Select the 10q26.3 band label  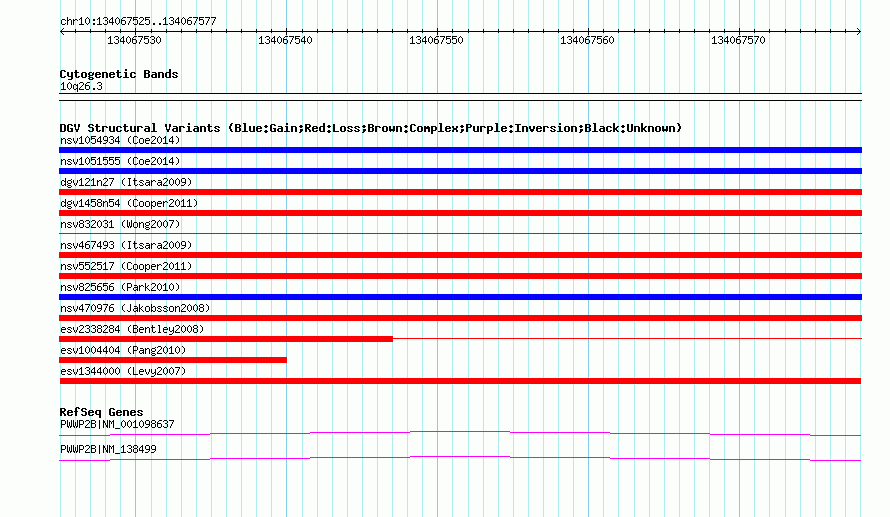tap(81, 87)
